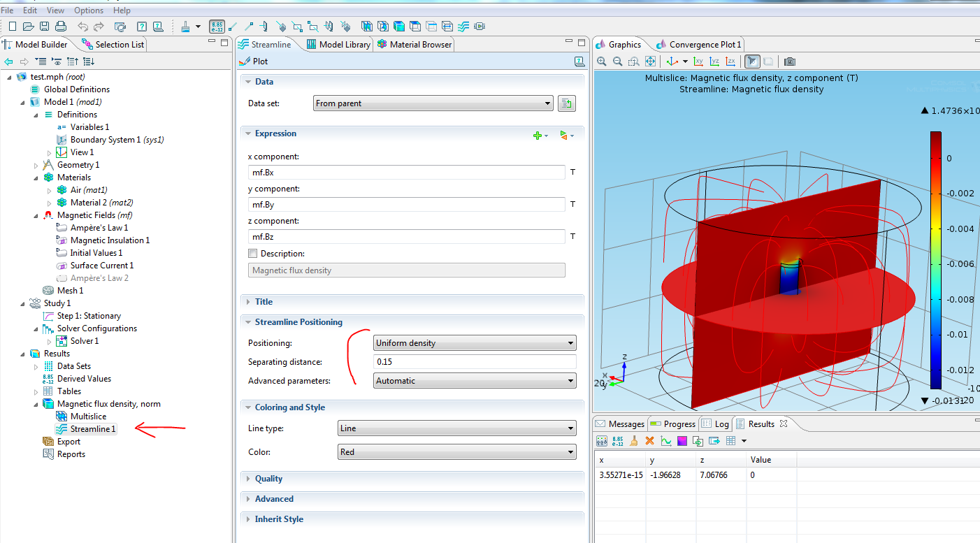
Task: Expand the Quality section
Action: [x=268, y=479]
